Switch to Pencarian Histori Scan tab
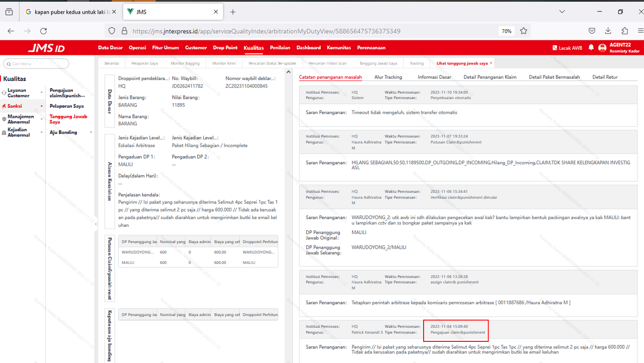Screen dimensions: 644x363 (x=328, y=63)
